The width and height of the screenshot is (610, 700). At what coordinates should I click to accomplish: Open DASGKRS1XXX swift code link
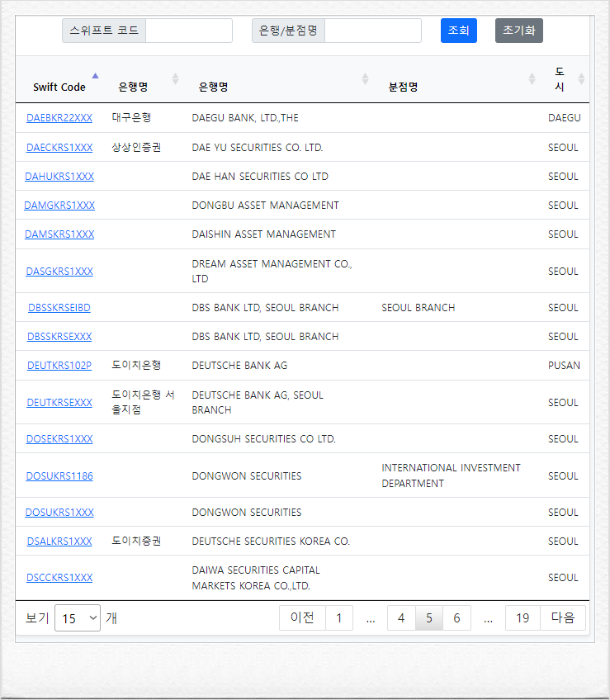[59, 272]
